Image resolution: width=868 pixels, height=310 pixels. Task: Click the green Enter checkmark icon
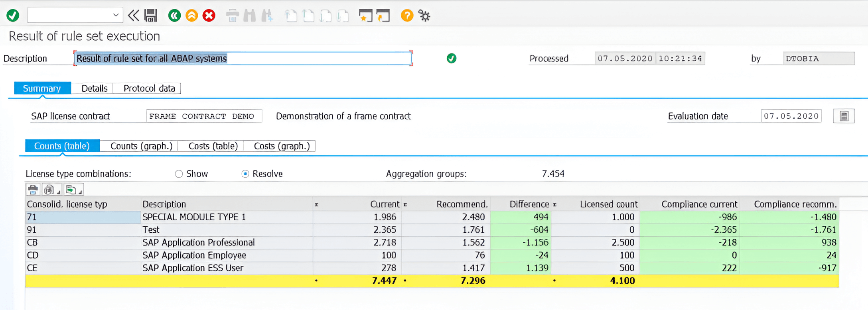click(13, 16)
